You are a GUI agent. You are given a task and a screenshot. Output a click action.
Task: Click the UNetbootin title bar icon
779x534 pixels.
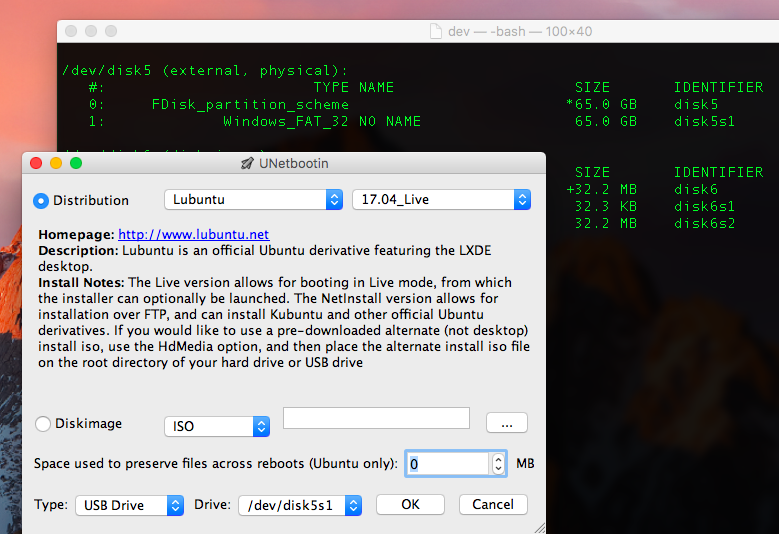click(247, 163)
